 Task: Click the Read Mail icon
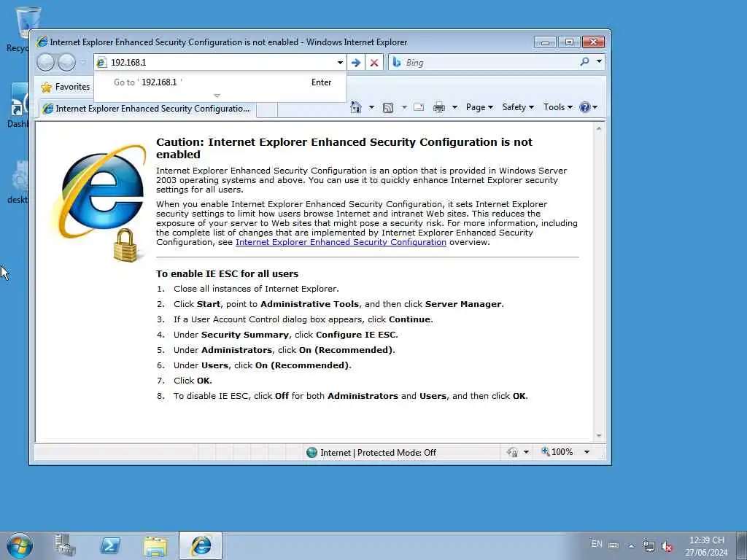coord(419,107)
